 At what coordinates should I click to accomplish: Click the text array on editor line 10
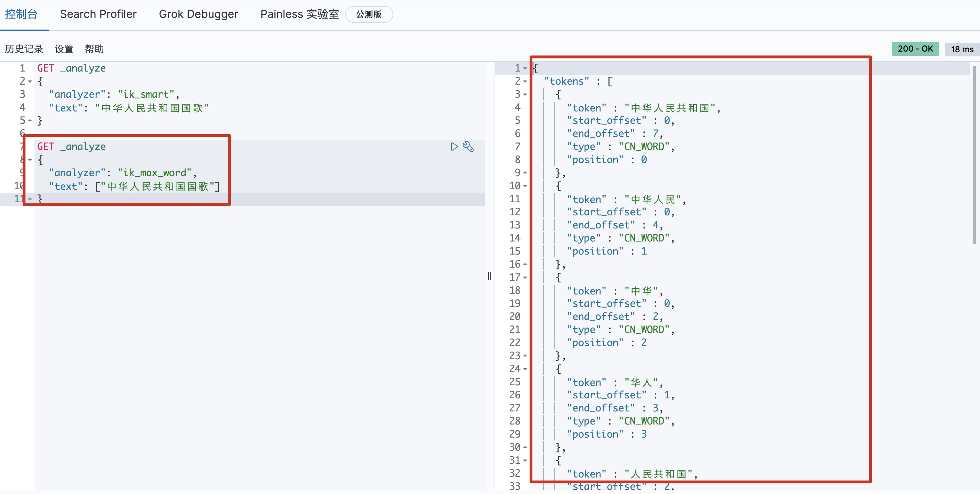coord(157,186)
